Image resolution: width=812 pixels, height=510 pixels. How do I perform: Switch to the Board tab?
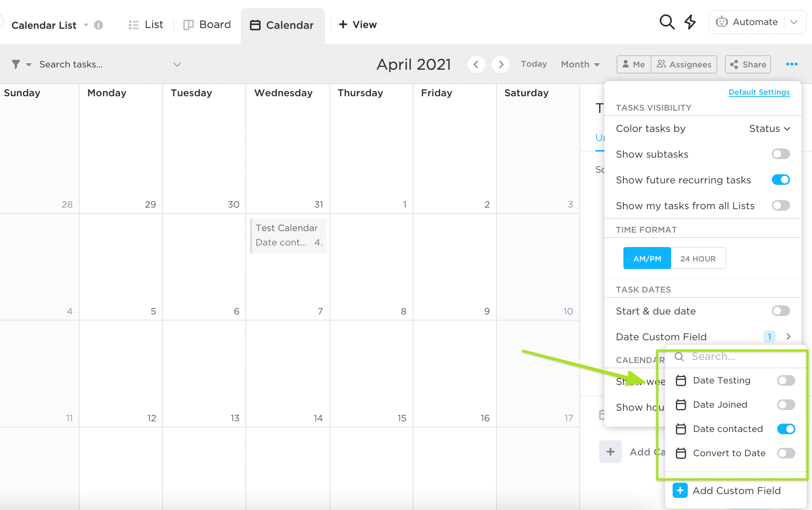[207, 25]
